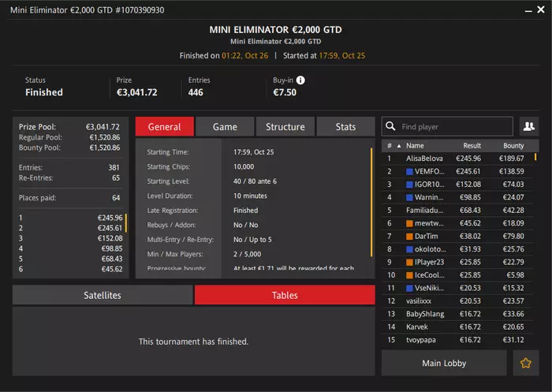This screenshot has height=392, width=552.
Task: Minimize the tournament lobby window
Action: tap(528, 11)
